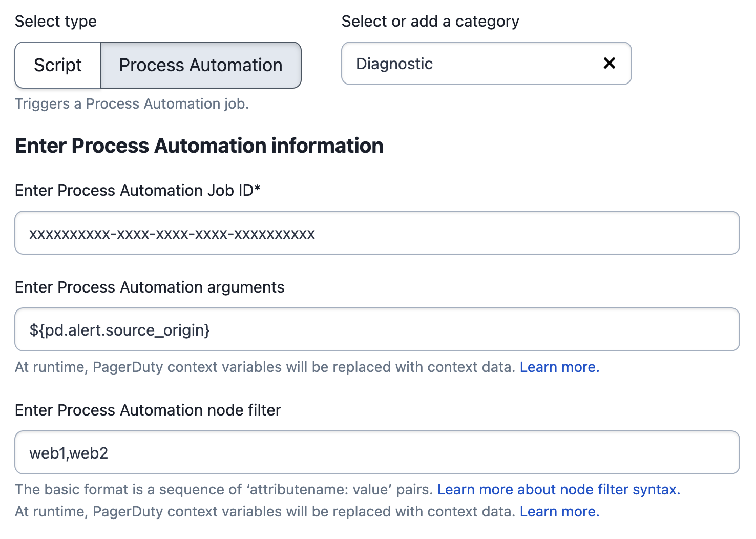Click the Enter Process Automation arguments label
Image resolution: width=756 pixels, height=539 pixels.
[x=150, y=287]
